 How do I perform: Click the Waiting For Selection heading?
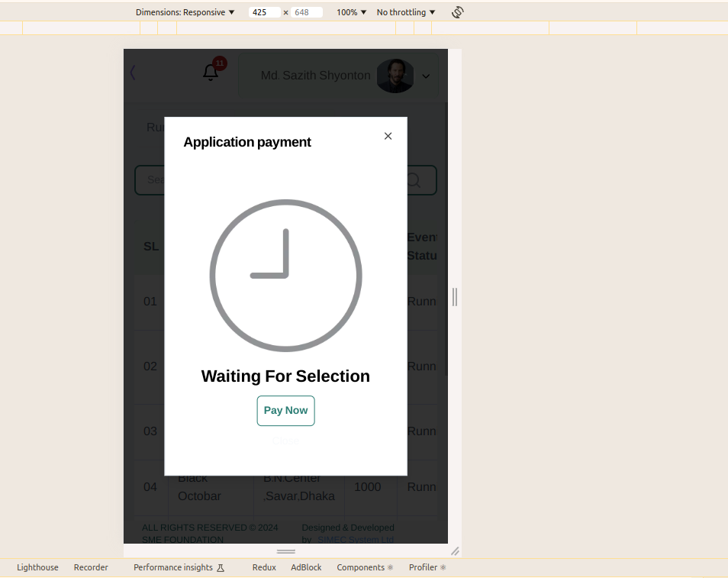point(285,376)
